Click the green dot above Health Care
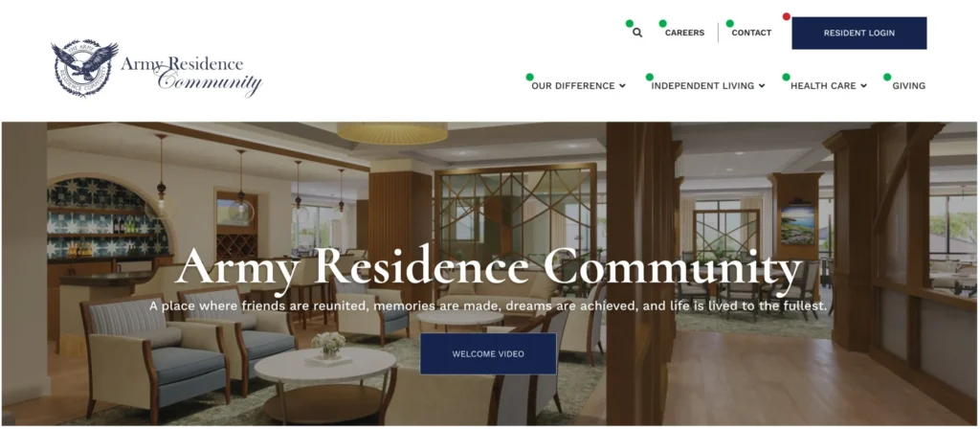The height and width of the screenshot is (429, 980). point(787,77)
